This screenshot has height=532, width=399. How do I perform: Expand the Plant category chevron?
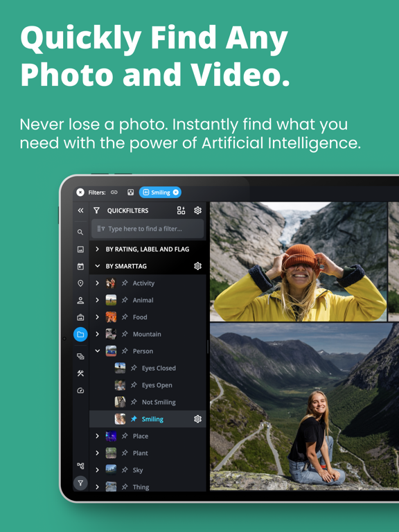click(97, 453)
